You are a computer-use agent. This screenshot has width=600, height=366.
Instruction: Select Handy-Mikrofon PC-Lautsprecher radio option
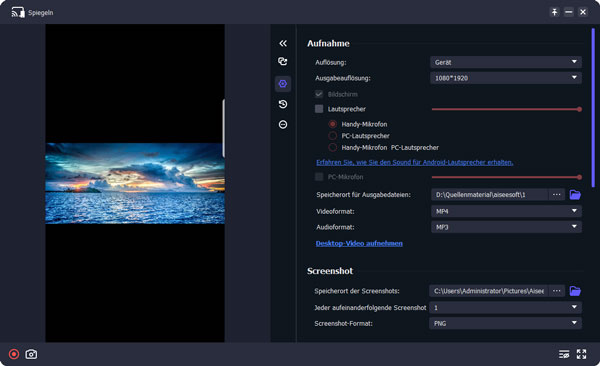[333, 147]
